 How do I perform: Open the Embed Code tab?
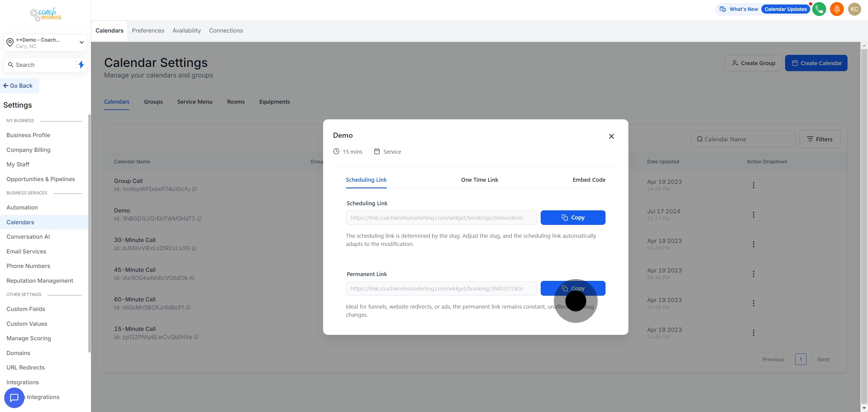point(588,180)
